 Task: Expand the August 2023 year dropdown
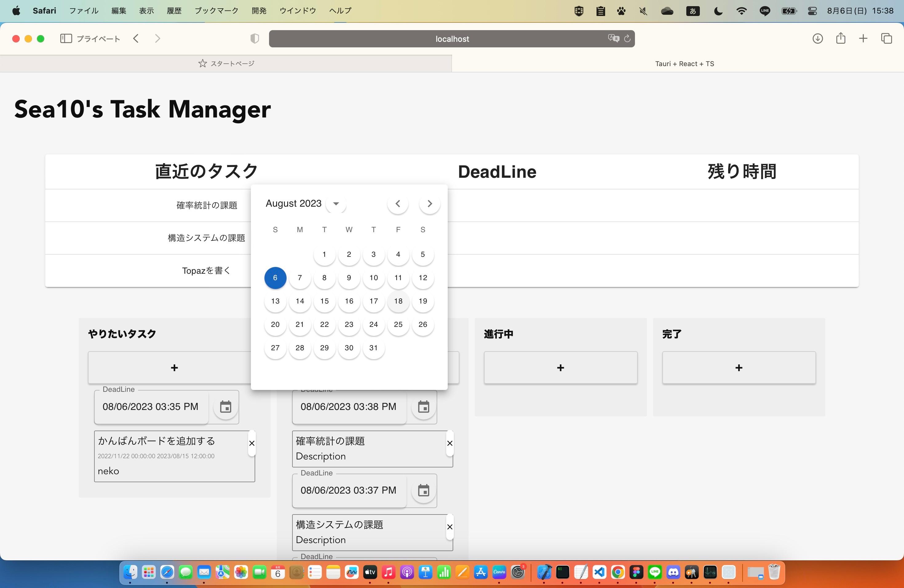tap(336, 204)
